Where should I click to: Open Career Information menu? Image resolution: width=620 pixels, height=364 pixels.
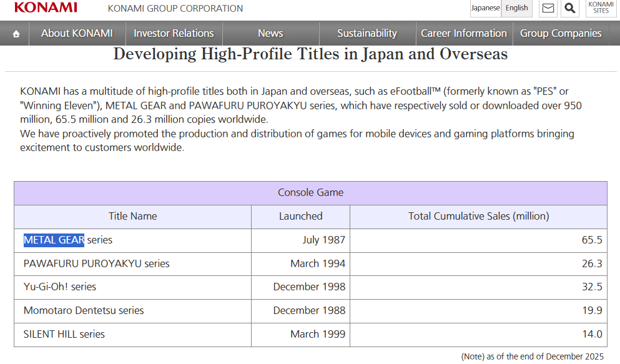[464, 34]
